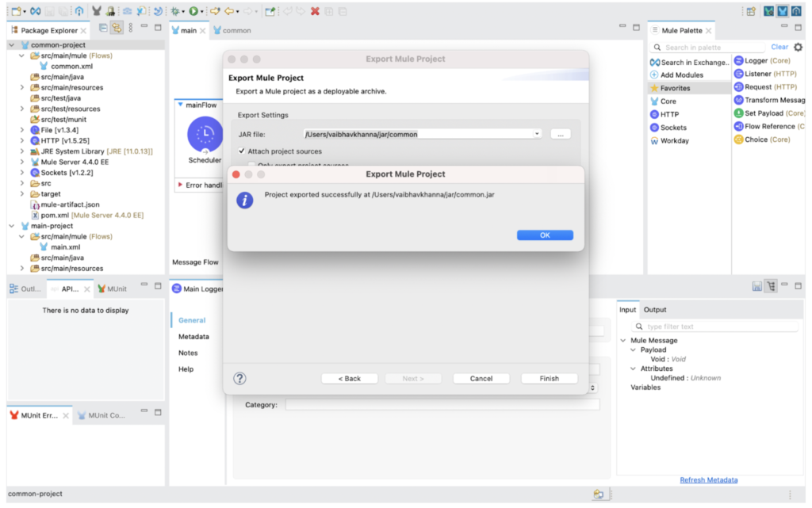Switch to the common editor tab
The width and height of the screenshot is (812, 508).
point(236,30)
